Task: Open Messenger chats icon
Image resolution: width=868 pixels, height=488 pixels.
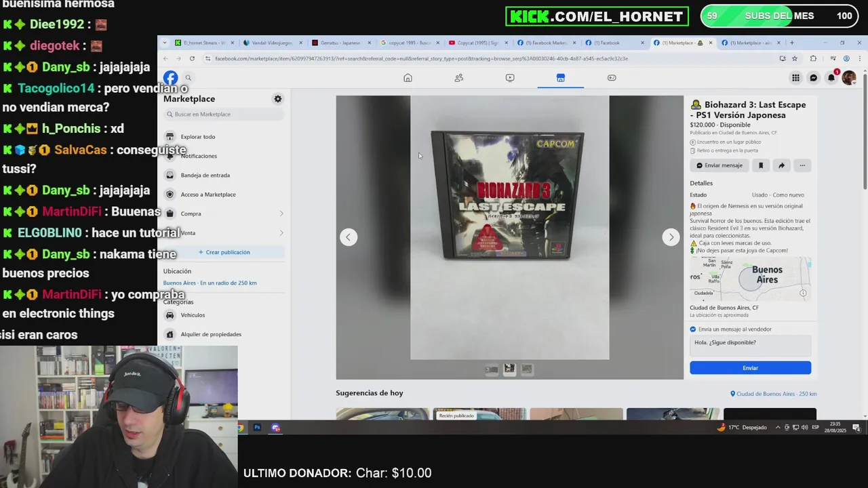Action: pos(813,78)
